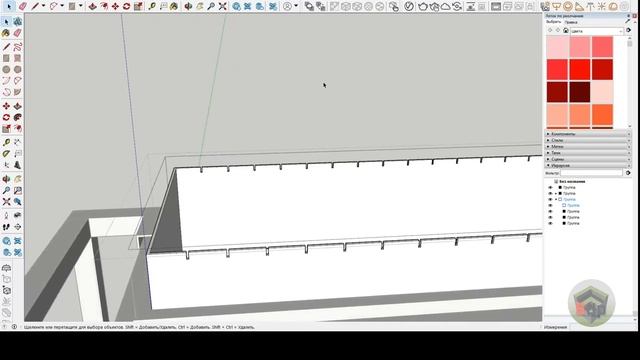The width and height of the screenshot is (640, 360).
Task: Pick the pink Eraser tool in top toolbar
Action: pos(22,6)
